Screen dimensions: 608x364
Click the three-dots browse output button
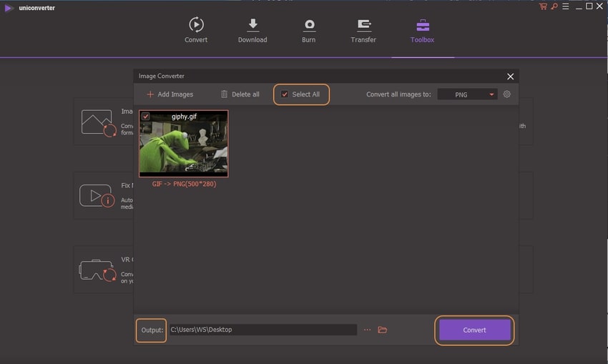pos(367,330)
